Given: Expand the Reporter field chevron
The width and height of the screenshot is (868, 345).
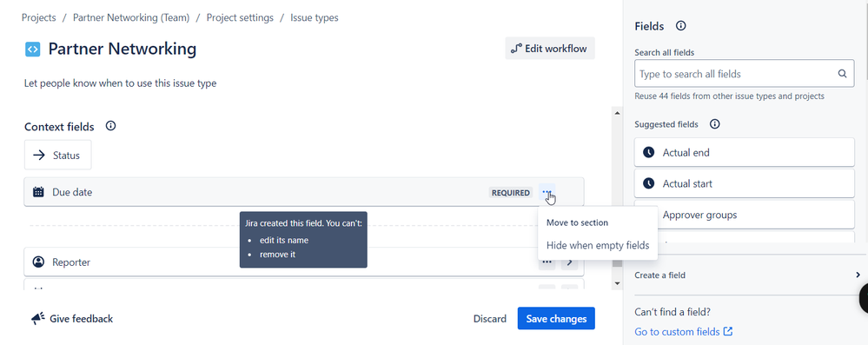Looking at the screenshot, I should [570, 262].
